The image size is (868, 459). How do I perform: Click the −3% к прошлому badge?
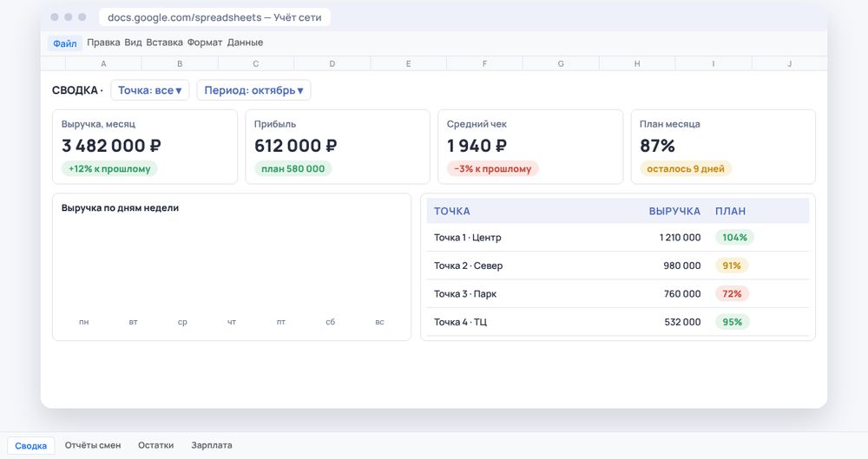[x=493, y=169]
